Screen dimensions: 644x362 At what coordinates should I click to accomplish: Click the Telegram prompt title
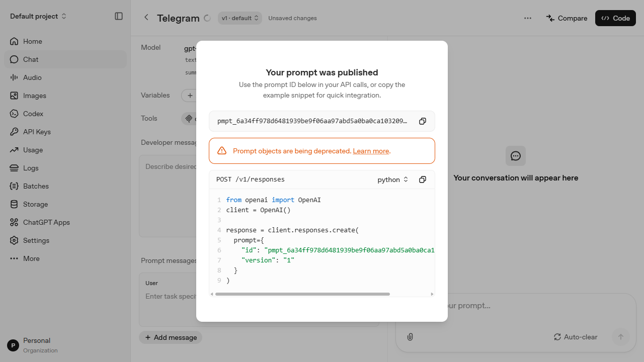pos(178,18)
